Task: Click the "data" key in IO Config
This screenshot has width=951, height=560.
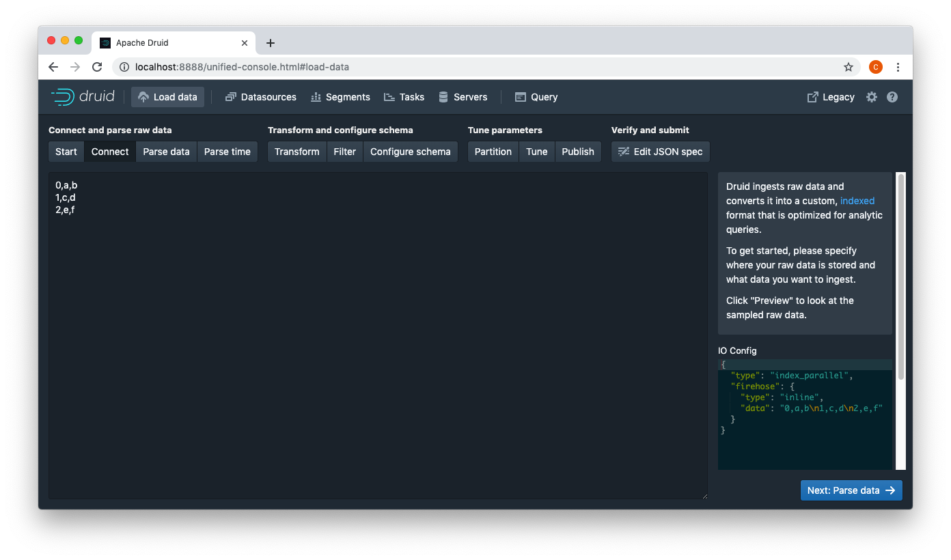Action: pos(755,408)
